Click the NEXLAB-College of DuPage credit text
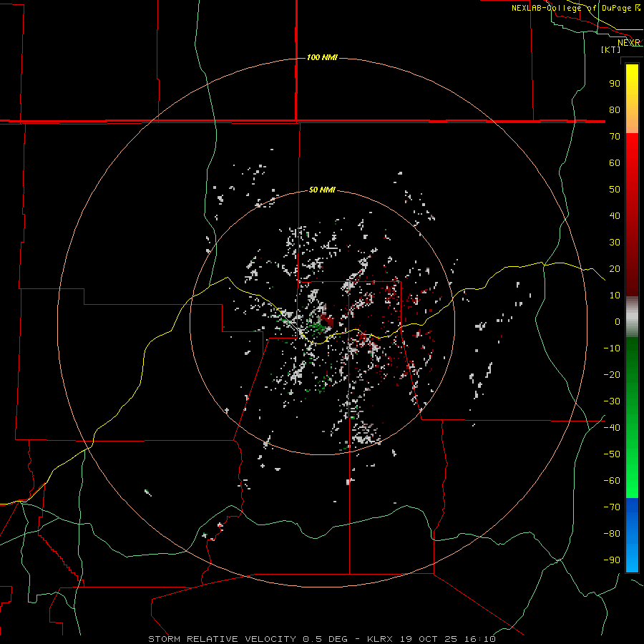This screenshot has height=644, width=644. coord(576,8)
